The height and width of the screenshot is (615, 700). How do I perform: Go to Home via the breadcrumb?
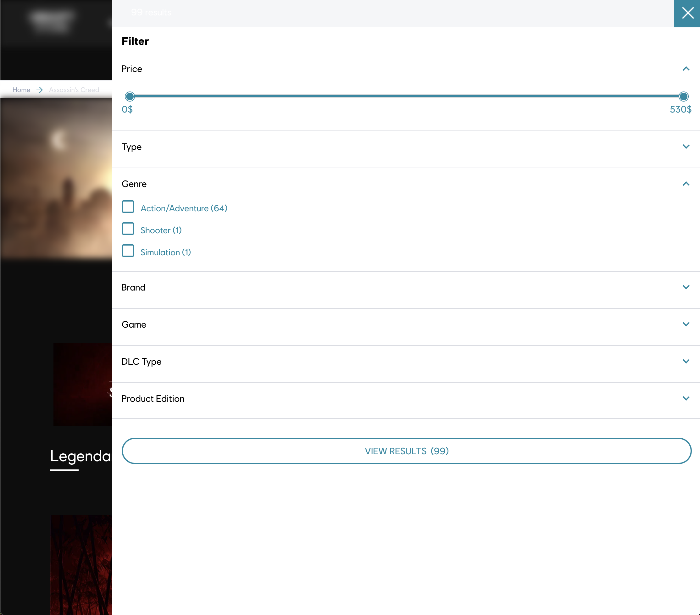pos(21,90)
